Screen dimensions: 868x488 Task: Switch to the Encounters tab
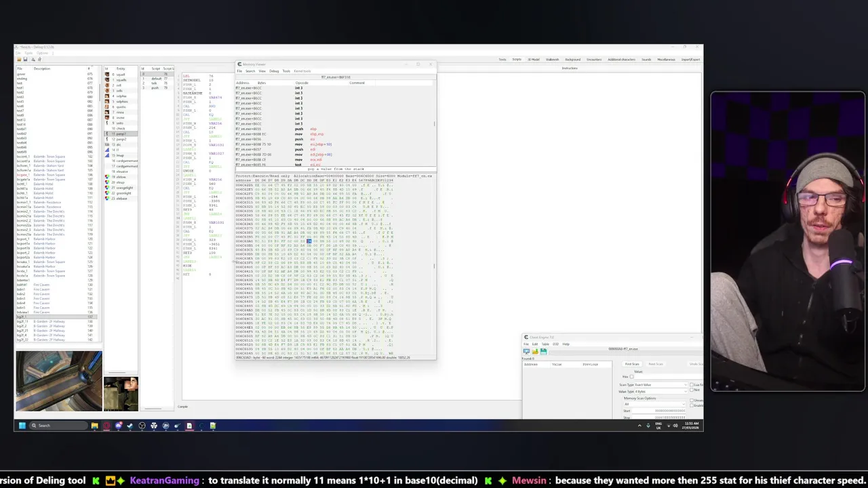(595, 60)
